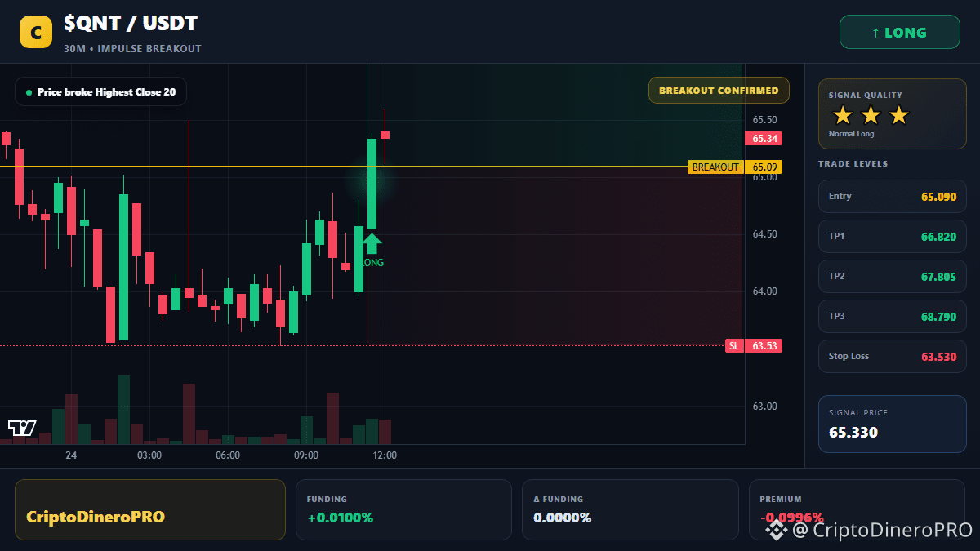
Task: Select the TP1 66.820 trade level row
Action: 892,236
